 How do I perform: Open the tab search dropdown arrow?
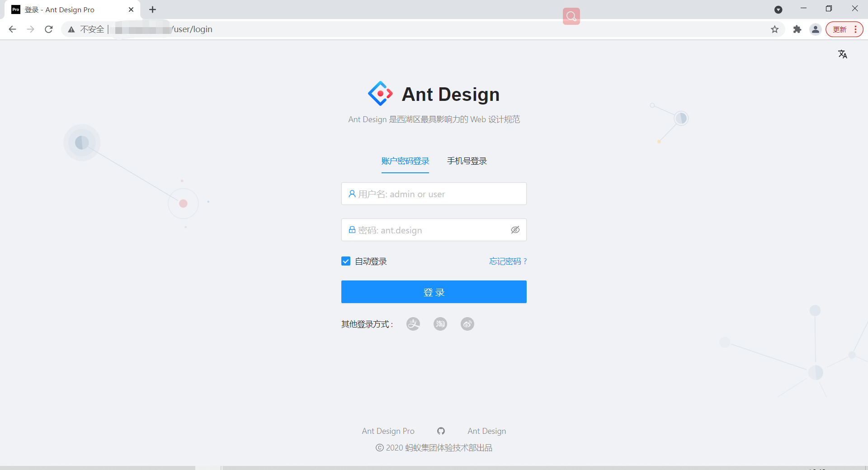click(x=778, y=9)
